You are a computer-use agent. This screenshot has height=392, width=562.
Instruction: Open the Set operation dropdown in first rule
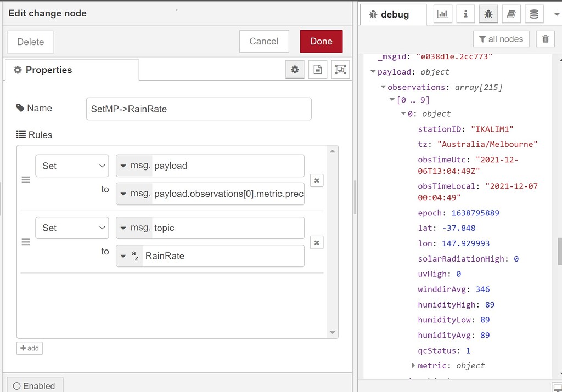(72, 166)
